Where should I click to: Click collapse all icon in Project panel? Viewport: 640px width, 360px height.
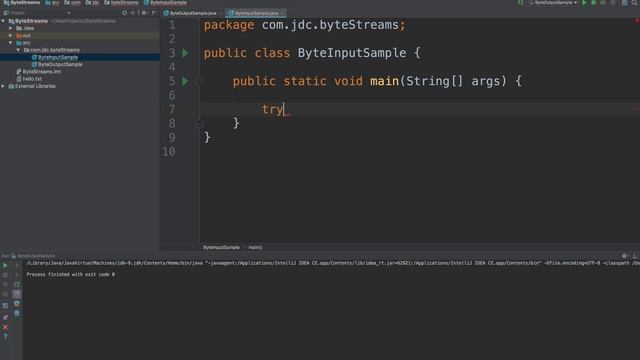pos(134,13)
